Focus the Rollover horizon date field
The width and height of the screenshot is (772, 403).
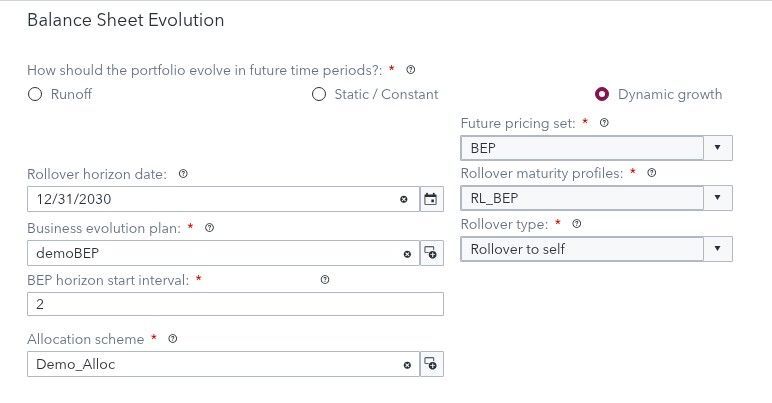pos(210,199)
